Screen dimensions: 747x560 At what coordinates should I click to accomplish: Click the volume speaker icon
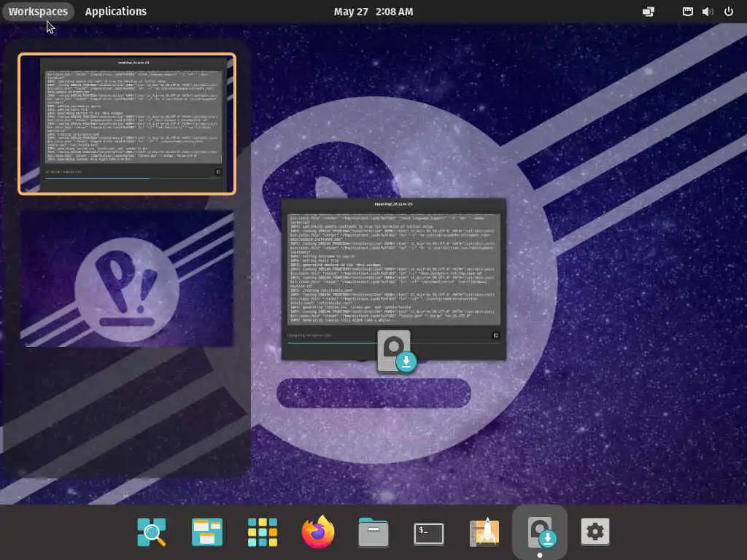(708, 12)
